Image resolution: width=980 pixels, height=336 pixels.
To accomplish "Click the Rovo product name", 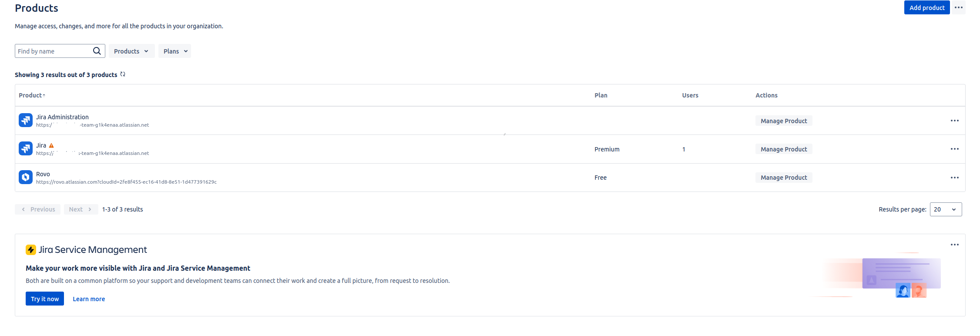I will coord(43,174).
